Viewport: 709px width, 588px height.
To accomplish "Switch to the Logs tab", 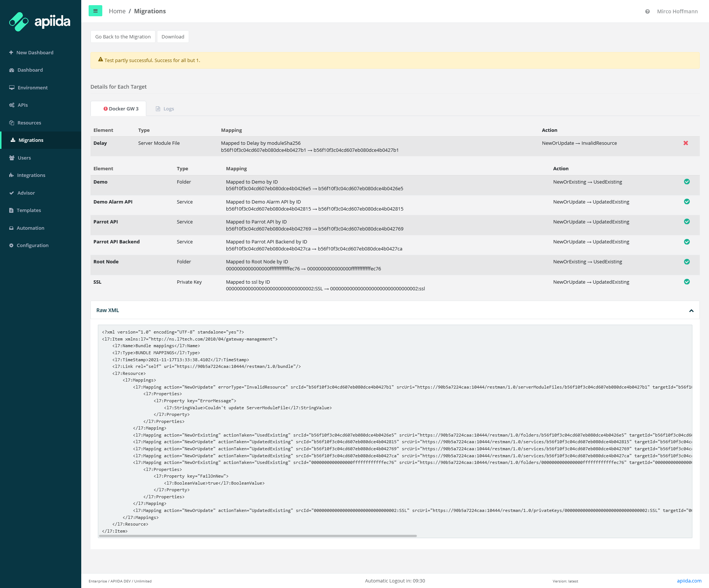I will tap(165, 109).
